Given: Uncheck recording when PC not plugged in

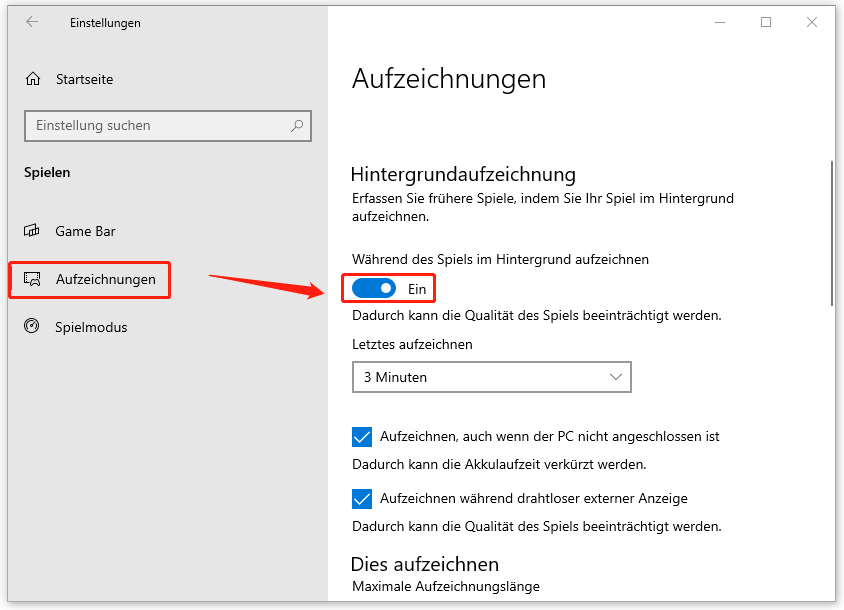Looking at the screenshot, I should [362, 437].
